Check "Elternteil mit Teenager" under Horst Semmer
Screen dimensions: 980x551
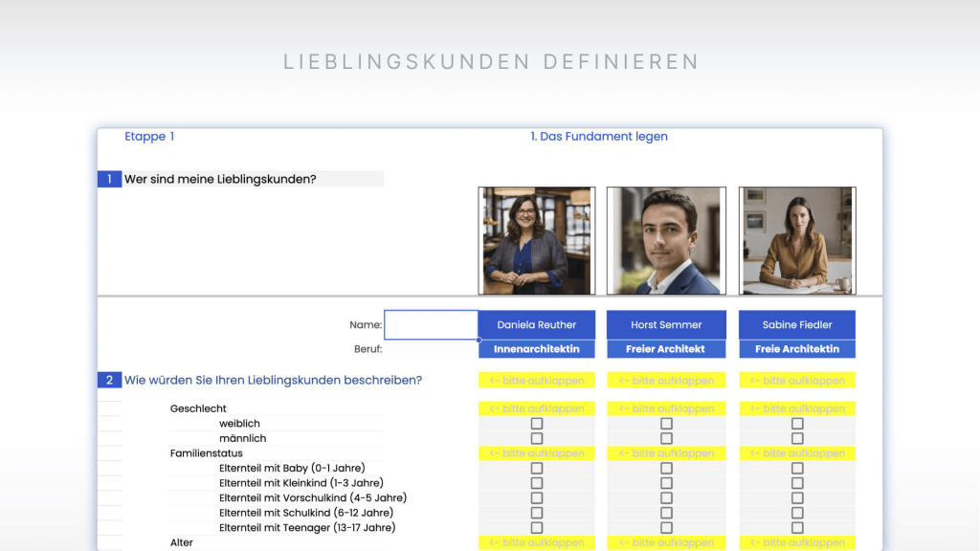click(x=666, y=527)
